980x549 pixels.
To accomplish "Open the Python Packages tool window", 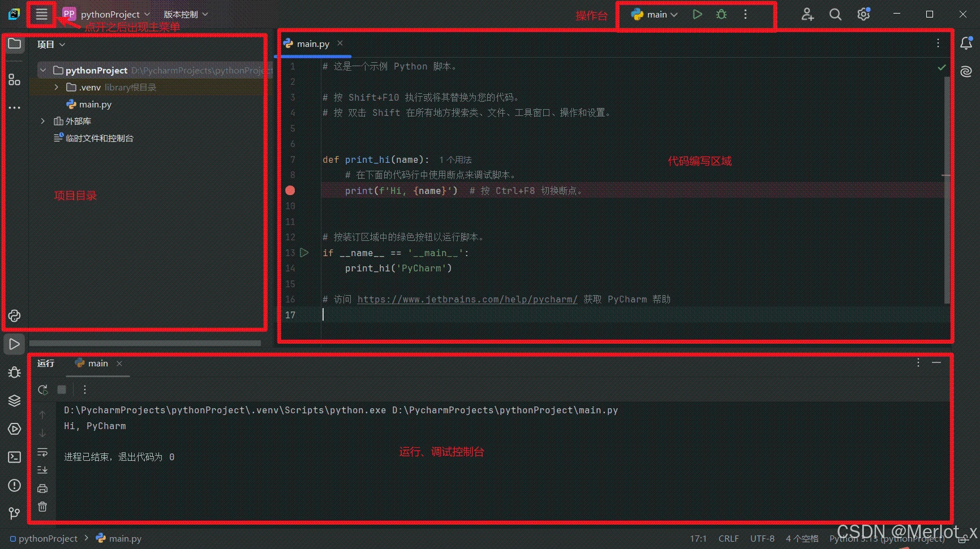I will 14,400.
